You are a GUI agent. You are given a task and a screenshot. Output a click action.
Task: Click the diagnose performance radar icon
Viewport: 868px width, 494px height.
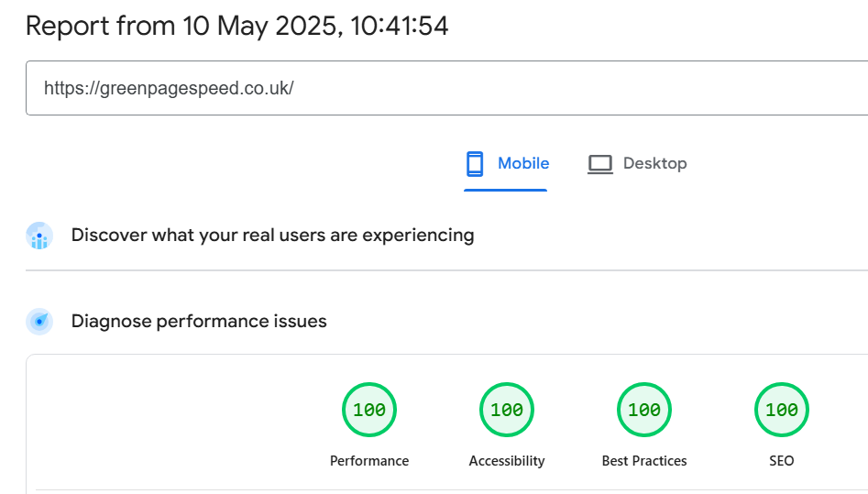pos(39,322)
